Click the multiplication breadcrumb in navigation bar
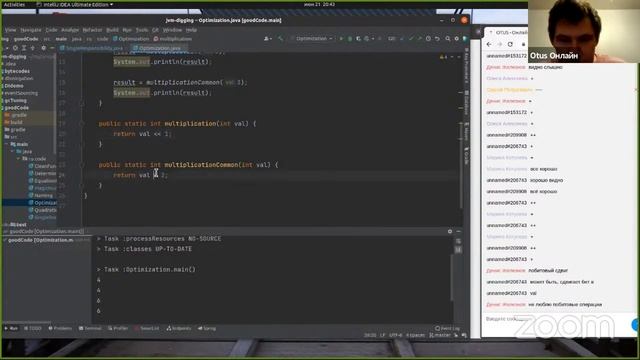The image size is (640, 360). (x=173, y=39)
